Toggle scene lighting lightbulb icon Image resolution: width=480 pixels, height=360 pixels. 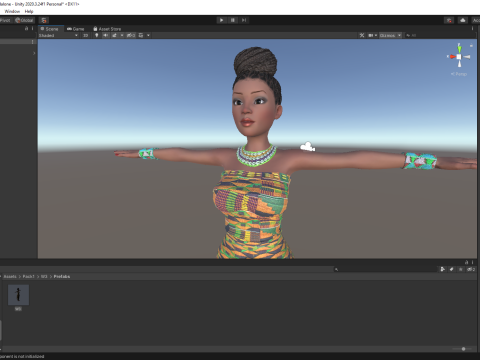click(x=97, y=35)
